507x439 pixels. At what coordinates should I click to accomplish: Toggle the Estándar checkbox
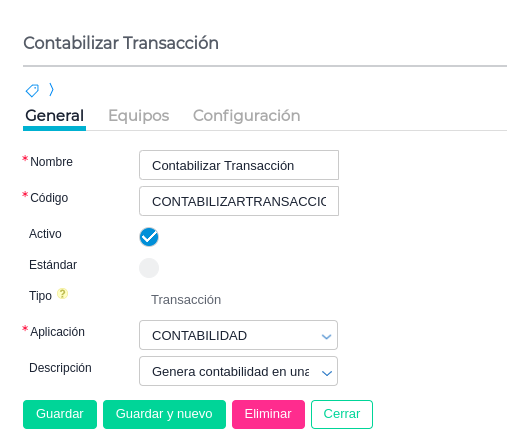pos(149,268)
